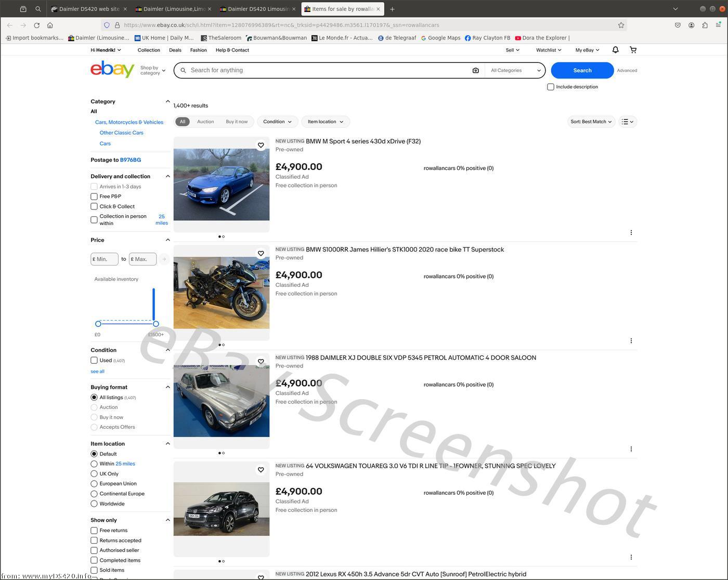This screenshot has width=728, height=580.
Task: Open more options for Daimler XJ listing
Action: click(631, 449)
